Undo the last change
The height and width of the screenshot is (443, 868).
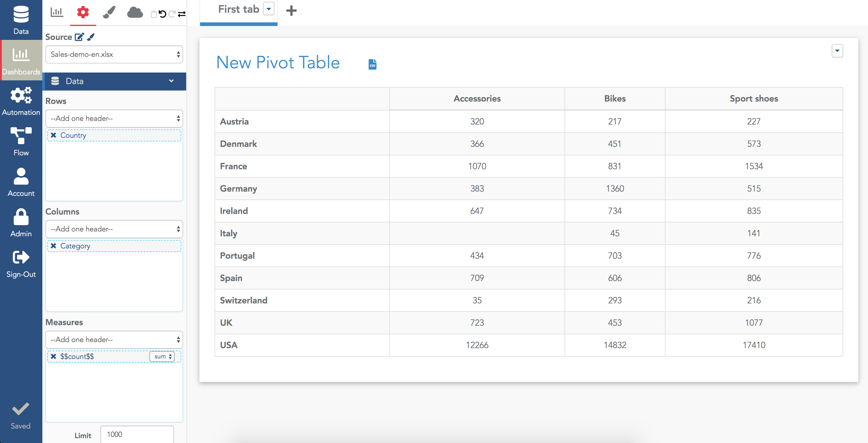click(162, 14)
